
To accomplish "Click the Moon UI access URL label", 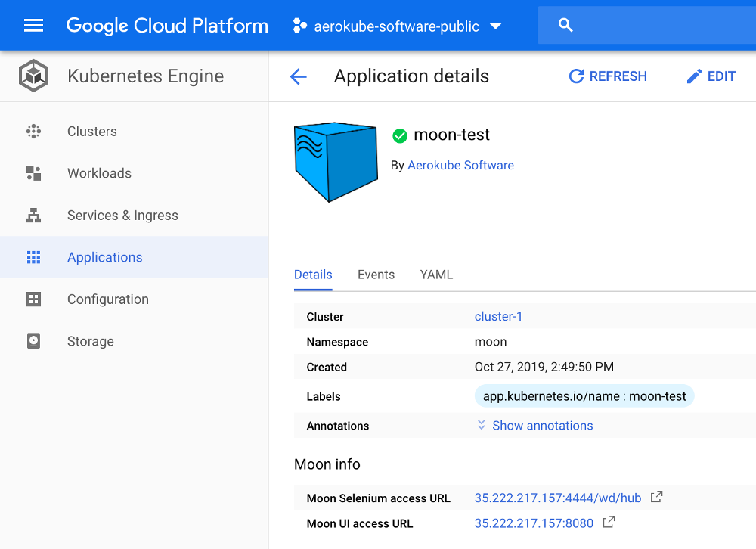I will coord(360,523).
